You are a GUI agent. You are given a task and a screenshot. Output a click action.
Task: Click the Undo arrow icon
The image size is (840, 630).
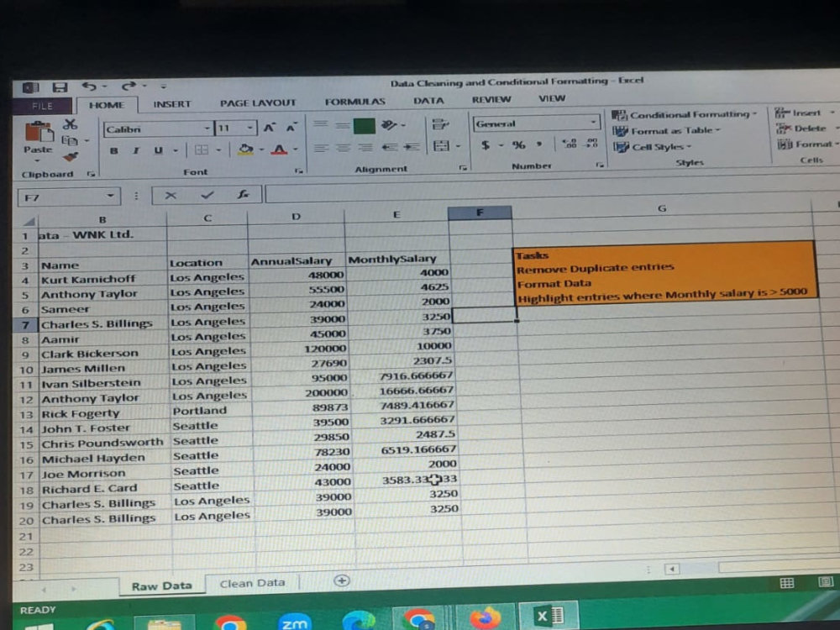click(x=90, y=87)
